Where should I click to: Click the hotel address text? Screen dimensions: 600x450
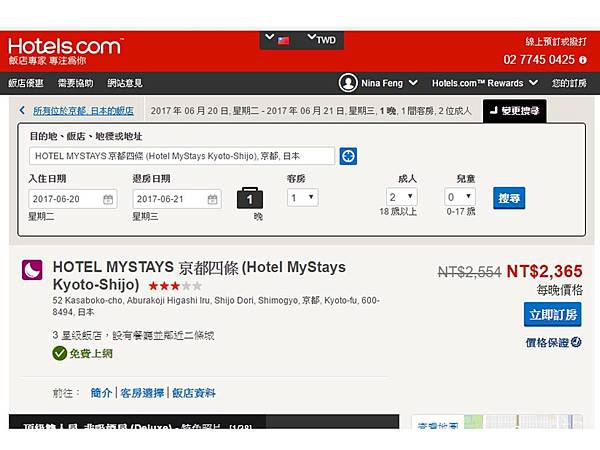[216, 306]
